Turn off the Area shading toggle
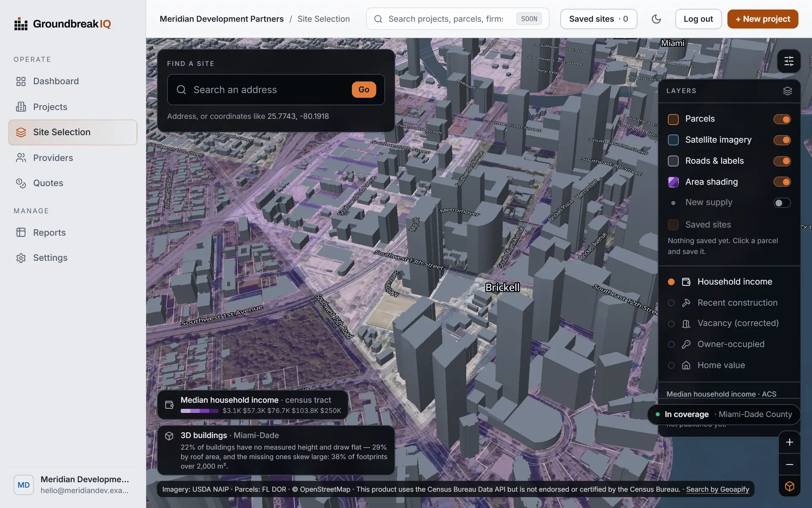 click(782, 182)
